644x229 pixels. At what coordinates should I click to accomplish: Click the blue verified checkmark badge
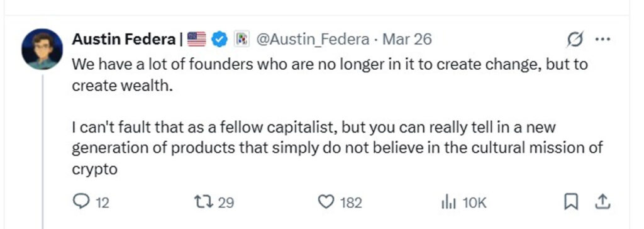pos(219,40)
